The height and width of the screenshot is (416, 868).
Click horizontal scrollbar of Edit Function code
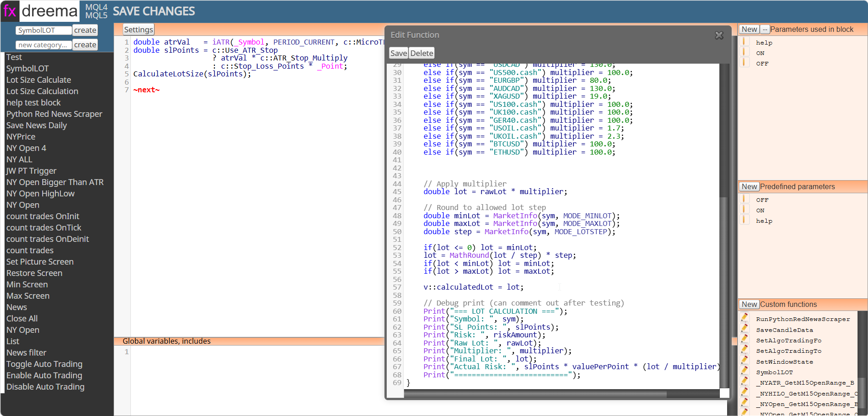[535, 394]
